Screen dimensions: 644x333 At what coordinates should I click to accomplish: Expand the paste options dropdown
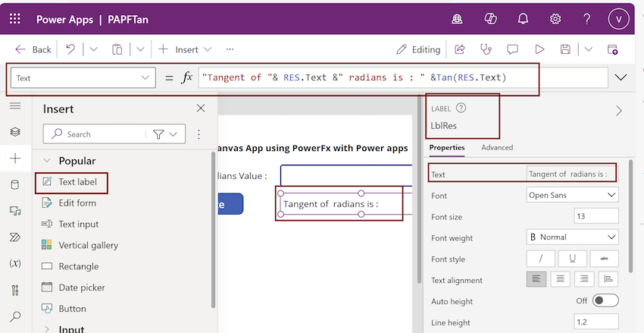(x=140, y=49)
